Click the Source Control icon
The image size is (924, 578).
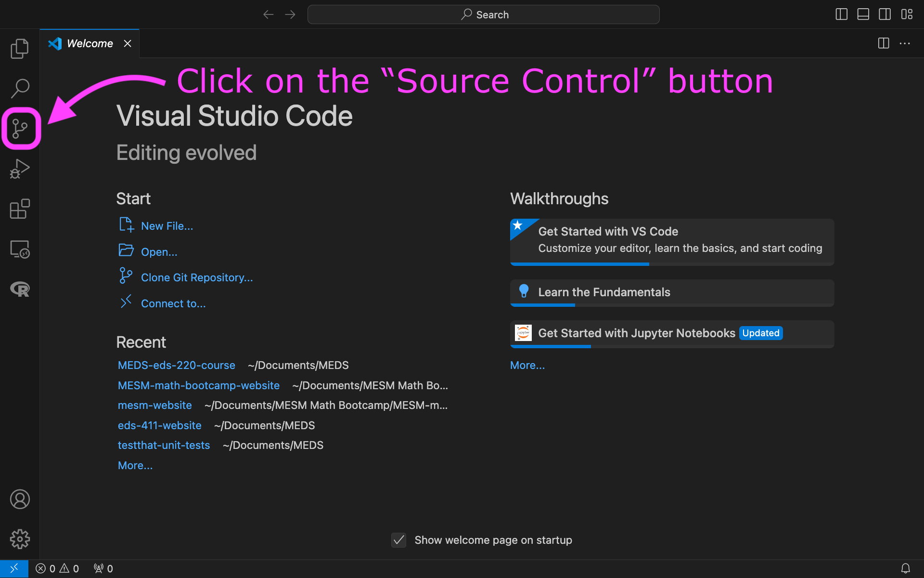(20, 129)
